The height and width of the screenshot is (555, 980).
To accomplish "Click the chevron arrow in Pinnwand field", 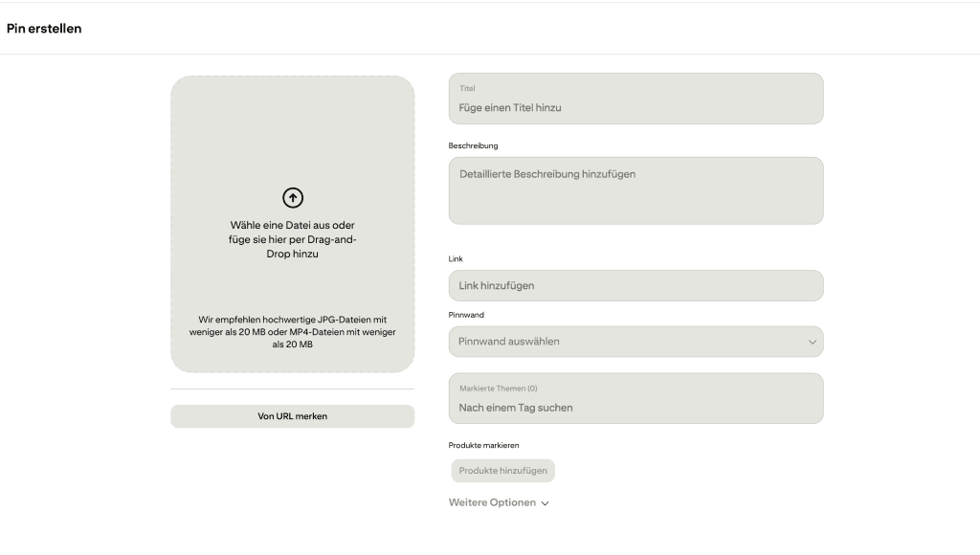I will tap(813, 342).
